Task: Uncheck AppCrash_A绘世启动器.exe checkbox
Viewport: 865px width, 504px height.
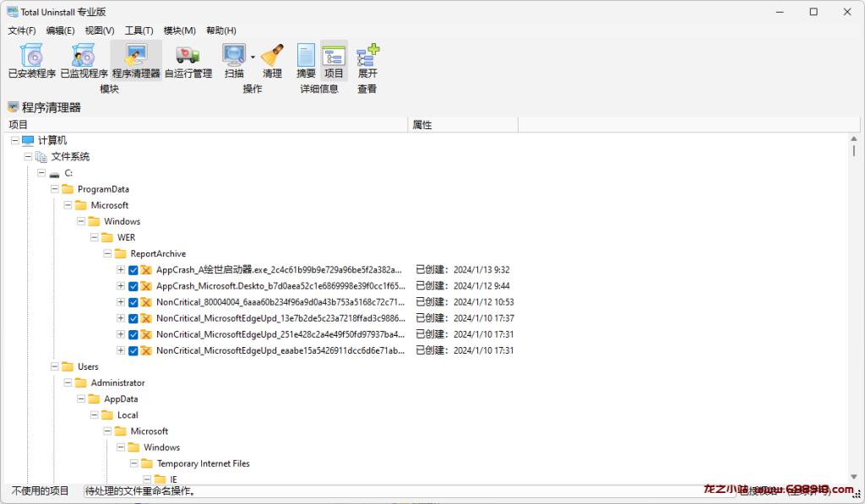Action: point(133,270)
